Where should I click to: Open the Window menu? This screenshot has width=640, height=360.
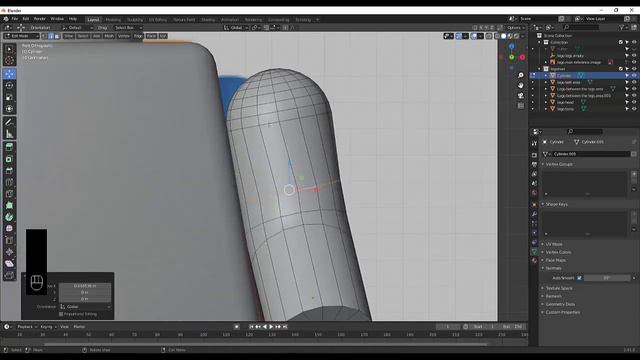[57, 19]
